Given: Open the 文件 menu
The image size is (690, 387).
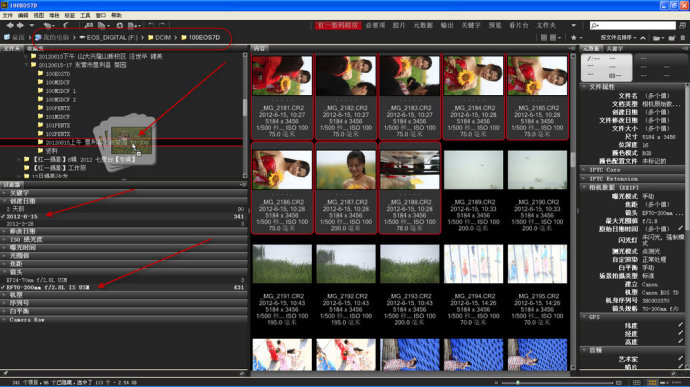Looking at the screenshot, I should coord(7,15).
